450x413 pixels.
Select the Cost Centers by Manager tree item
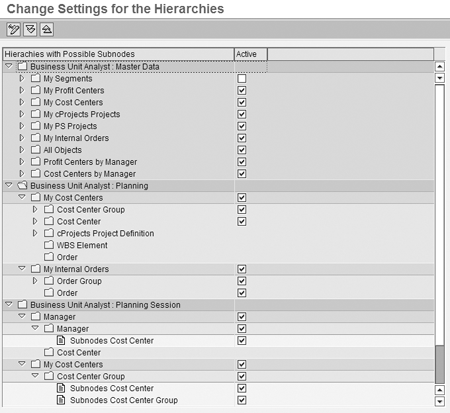[90, 174]
